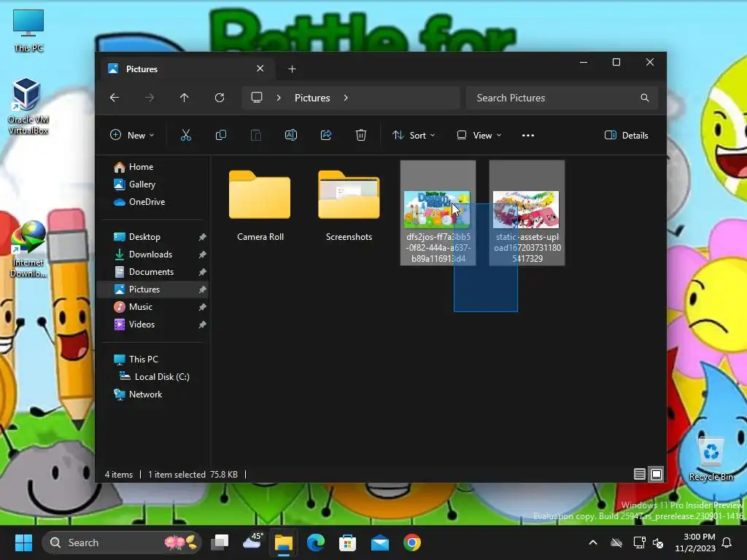Go up one folder level arrow
The height and width of the screenshot is (560, 747).
(185, 98)
